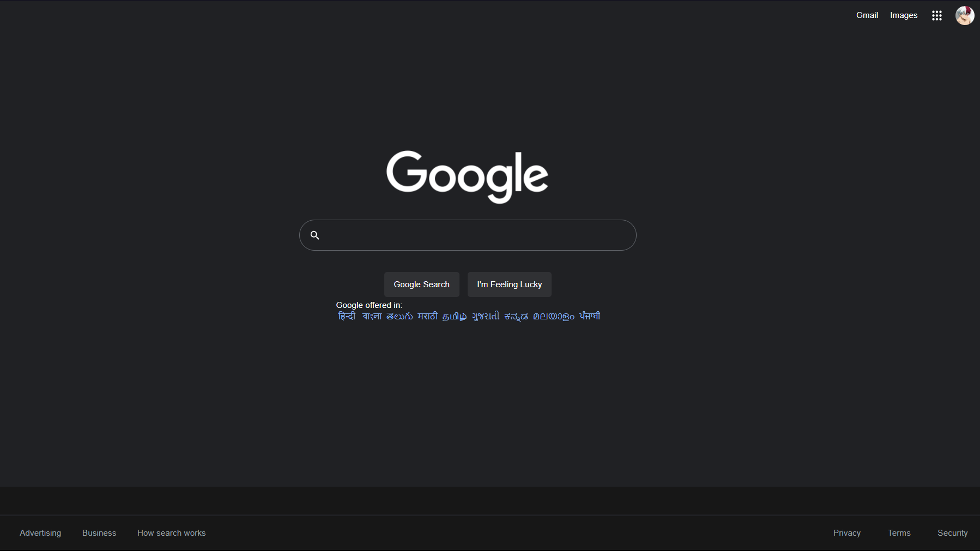Open the Google account profile avatar

pyautogui.click(x=964, y=15)
